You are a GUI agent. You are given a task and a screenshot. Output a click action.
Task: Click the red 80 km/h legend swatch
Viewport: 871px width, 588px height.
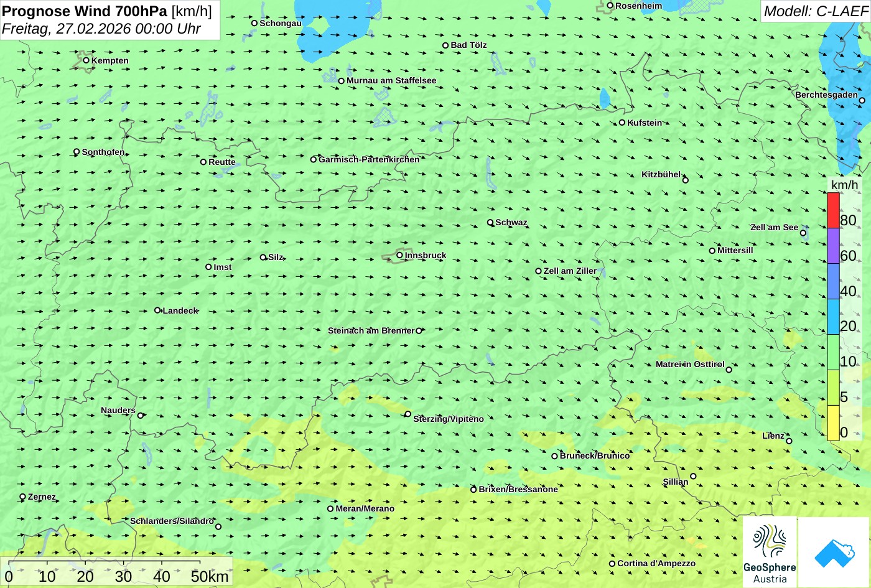[833, 210]
